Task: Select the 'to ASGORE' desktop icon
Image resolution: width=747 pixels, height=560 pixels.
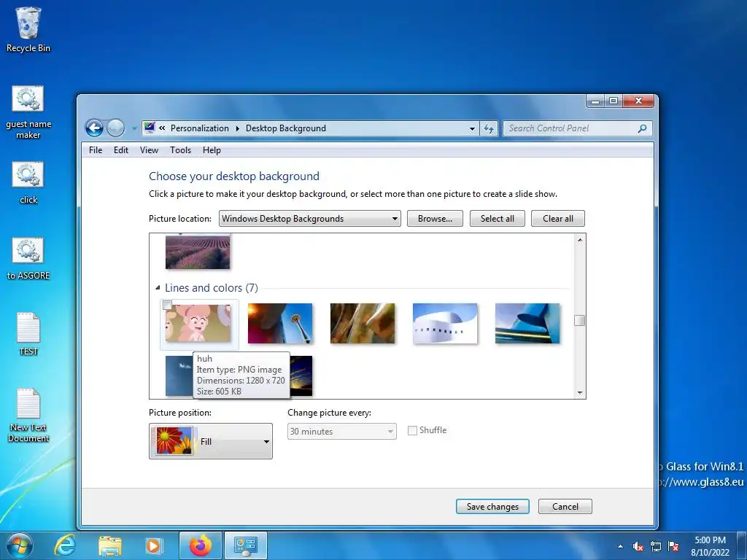Action: pos(28,259)
